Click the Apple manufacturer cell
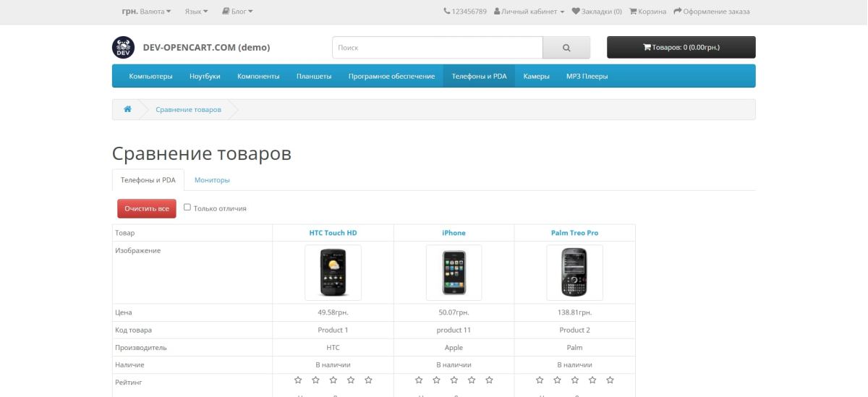Screen dimensions: 868x397 [454, 348]
